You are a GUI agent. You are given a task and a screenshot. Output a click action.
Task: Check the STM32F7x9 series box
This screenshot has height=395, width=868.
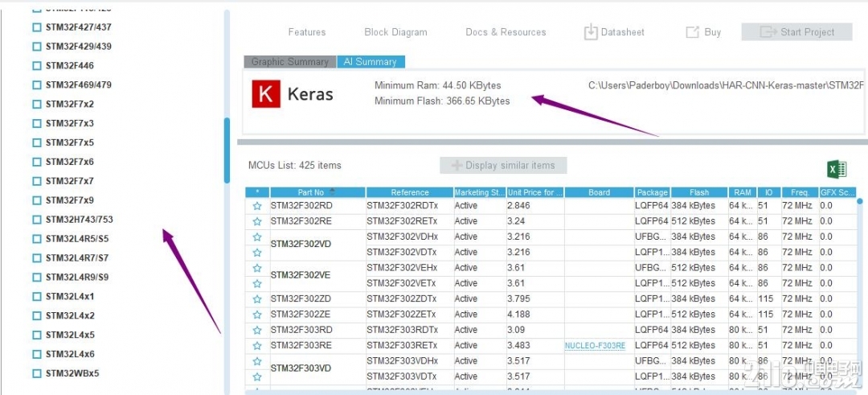36,200
